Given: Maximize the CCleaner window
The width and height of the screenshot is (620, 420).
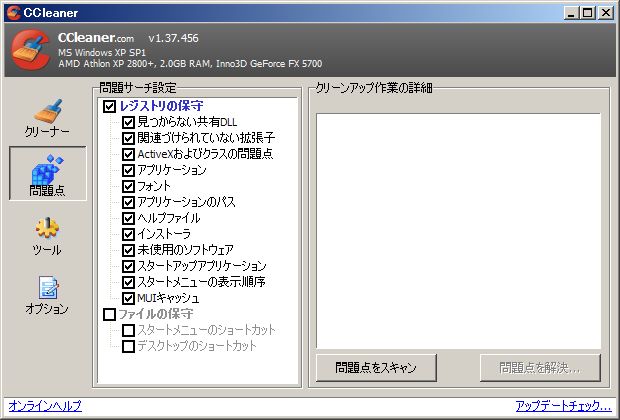Looking at the screenshot, I should pyautogui.click(x=588, y=13).
